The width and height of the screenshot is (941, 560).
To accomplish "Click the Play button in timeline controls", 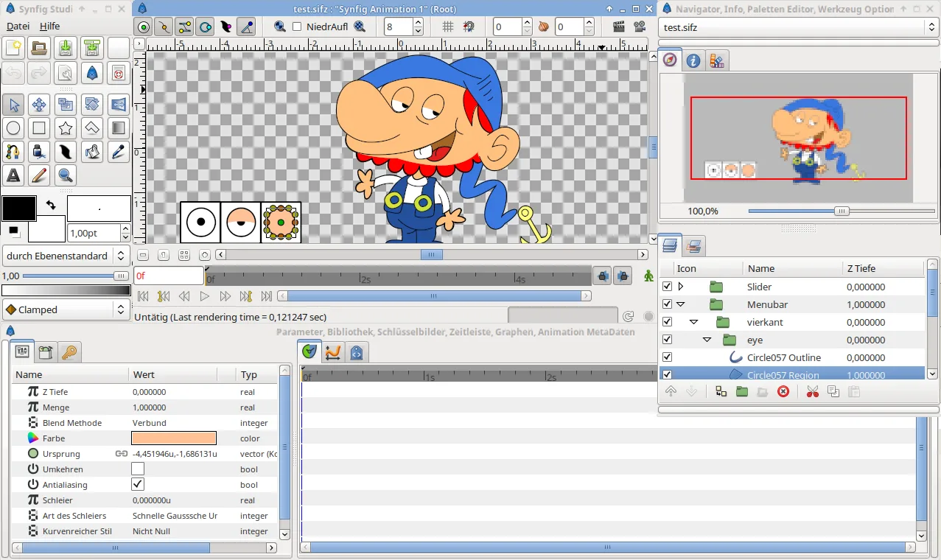I will (x=205, y=296).
